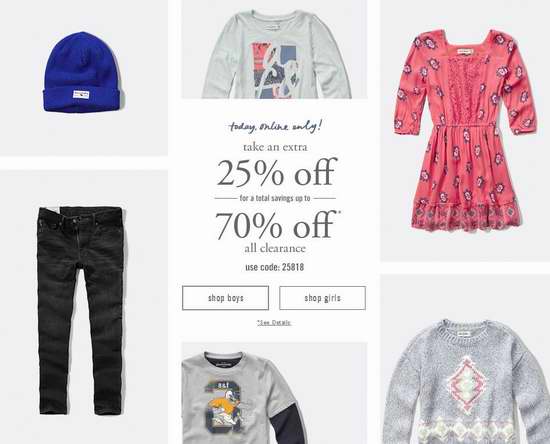This screenshot has height=444, width=550.
Task: Click the pink diamond pattern on sweater
Action: [x=466, y=384]
